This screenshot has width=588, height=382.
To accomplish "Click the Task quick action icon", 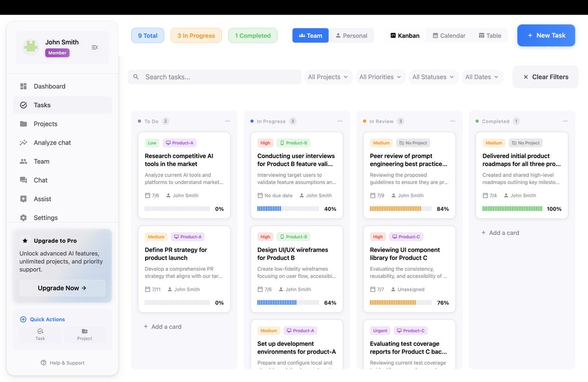I will (x=40, y=331).
